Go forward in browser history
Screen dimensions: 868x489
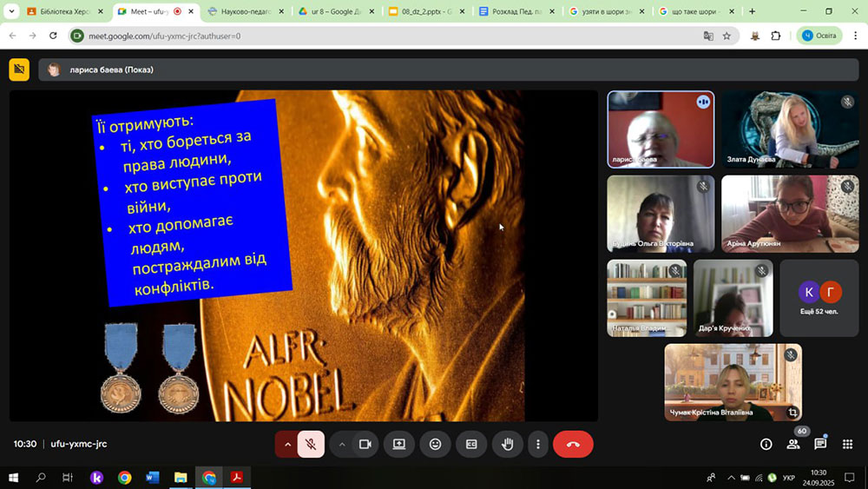coord(33,36)
